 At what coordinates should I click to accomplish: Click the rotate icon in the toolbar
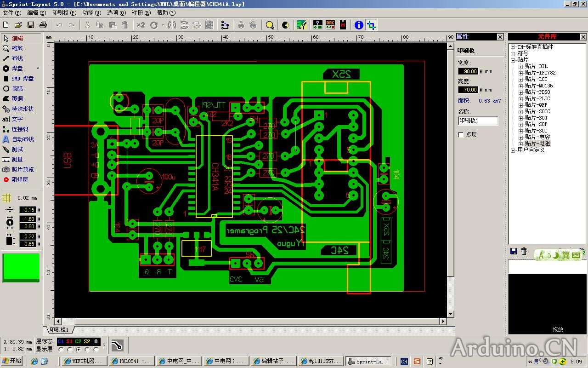154,25
